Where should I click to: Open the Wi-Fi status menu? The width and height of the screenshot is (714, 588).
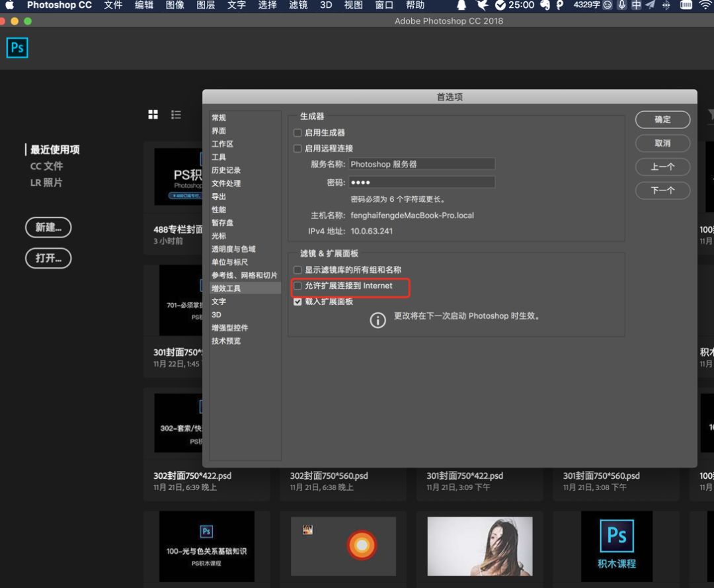pos(705,5)
